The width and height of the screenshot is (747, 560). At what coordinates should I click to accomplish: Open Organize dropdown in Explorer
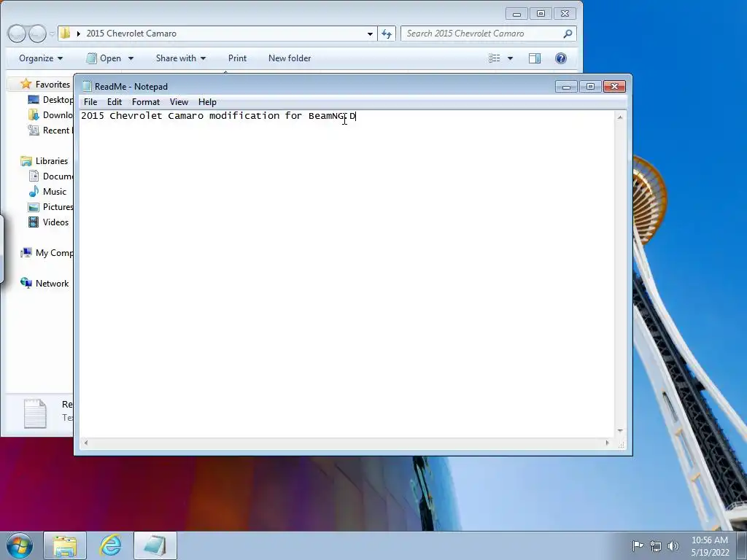point(41,58)
